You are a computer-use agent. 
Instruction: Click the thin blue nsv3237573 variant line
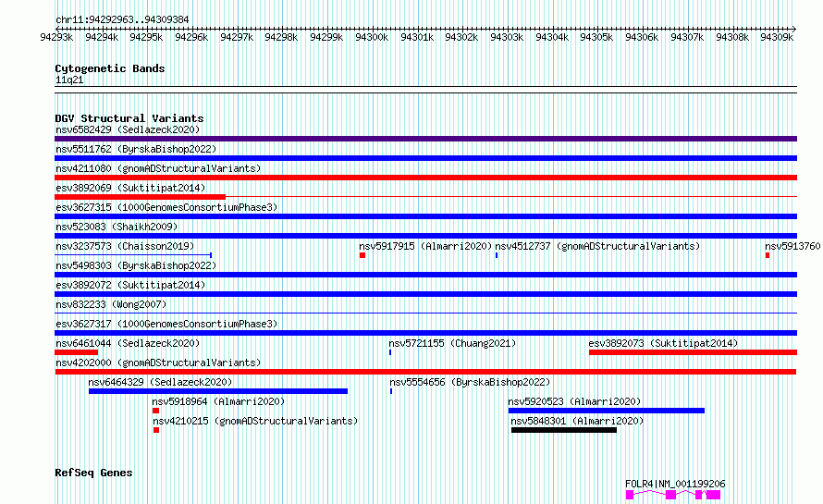click(133, 255)
